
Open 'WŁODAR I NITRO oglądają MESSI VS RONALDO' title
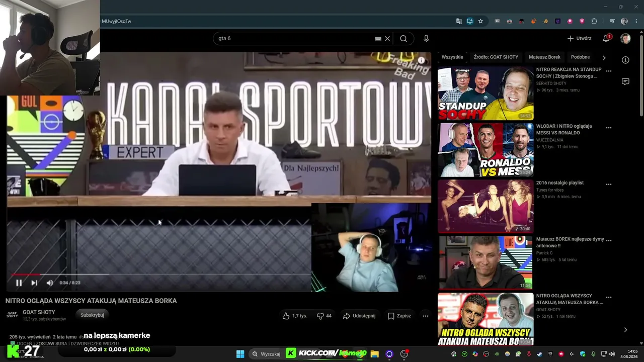click(x=564, y=129)
